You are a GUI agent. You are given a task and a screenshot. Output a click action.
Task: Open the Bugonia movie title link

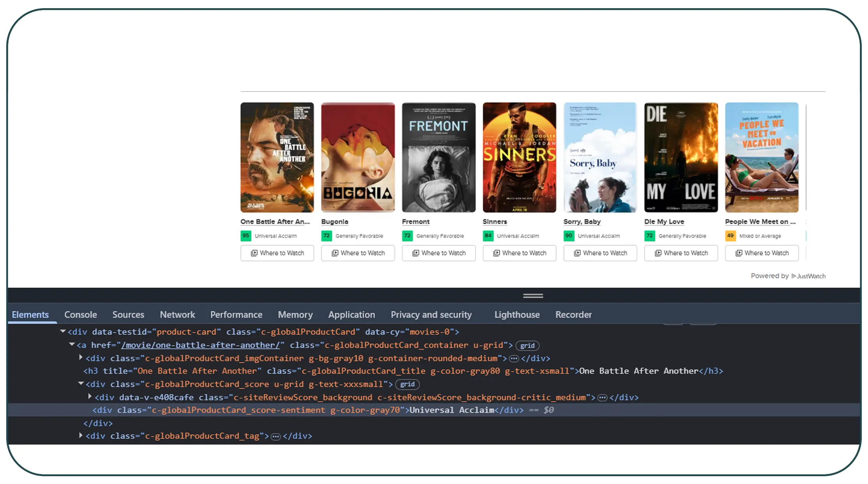334,221
